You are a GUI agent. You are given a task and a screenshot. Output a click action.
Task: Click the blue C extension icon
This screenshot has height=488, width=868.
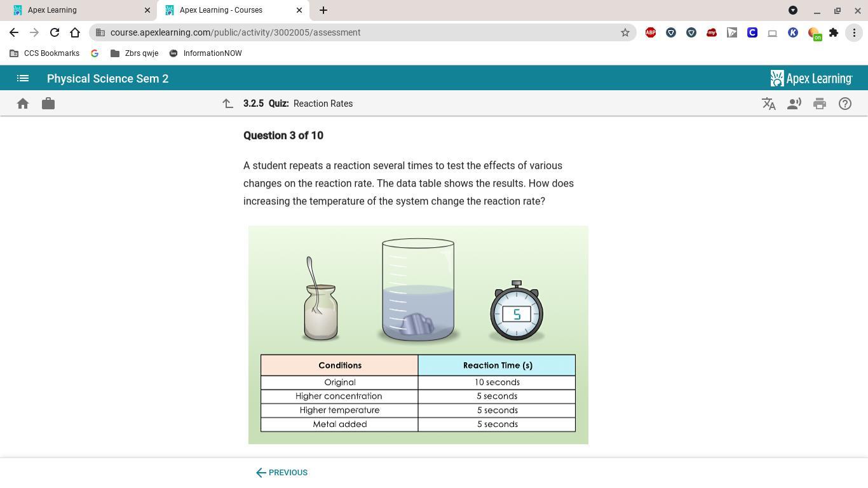pyautogui.click(x=752, y=32)
